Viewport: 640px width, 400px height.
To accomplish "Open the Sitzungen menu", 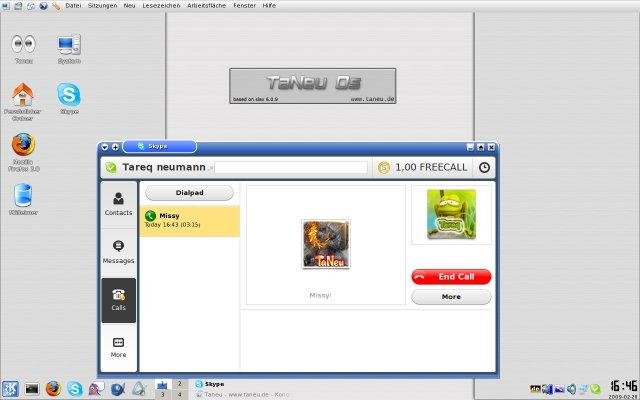I will click(x=102, y=6).
